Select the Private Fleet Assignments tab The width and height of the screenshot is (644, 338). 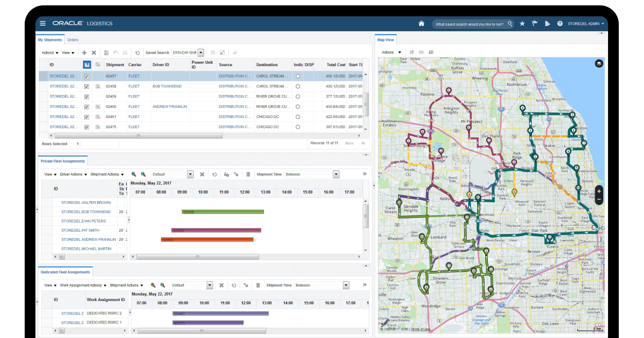click(62, 161)
